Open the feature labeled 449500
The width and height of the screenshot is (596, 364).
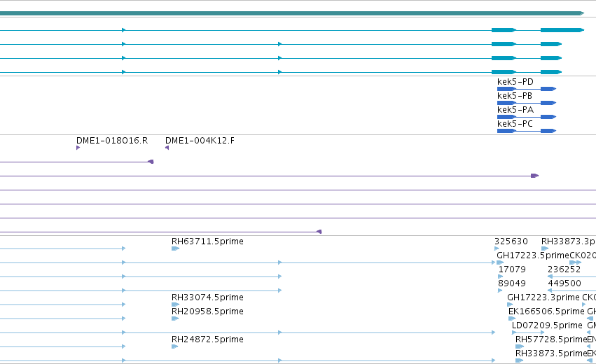564,283
